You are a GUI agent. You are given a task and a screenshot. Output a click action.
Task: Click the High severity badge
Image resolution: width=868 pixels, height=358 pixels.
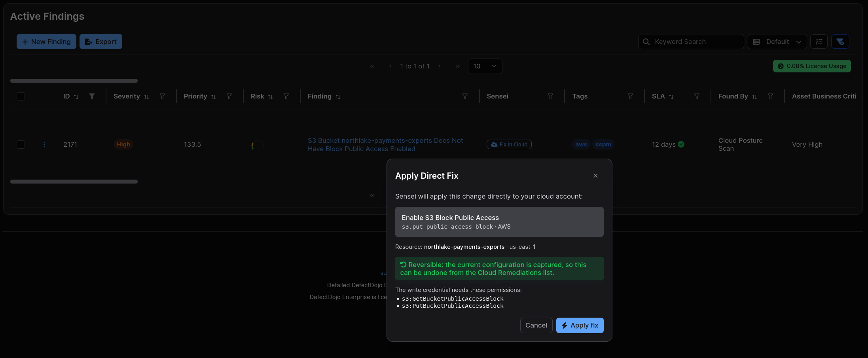123,144
